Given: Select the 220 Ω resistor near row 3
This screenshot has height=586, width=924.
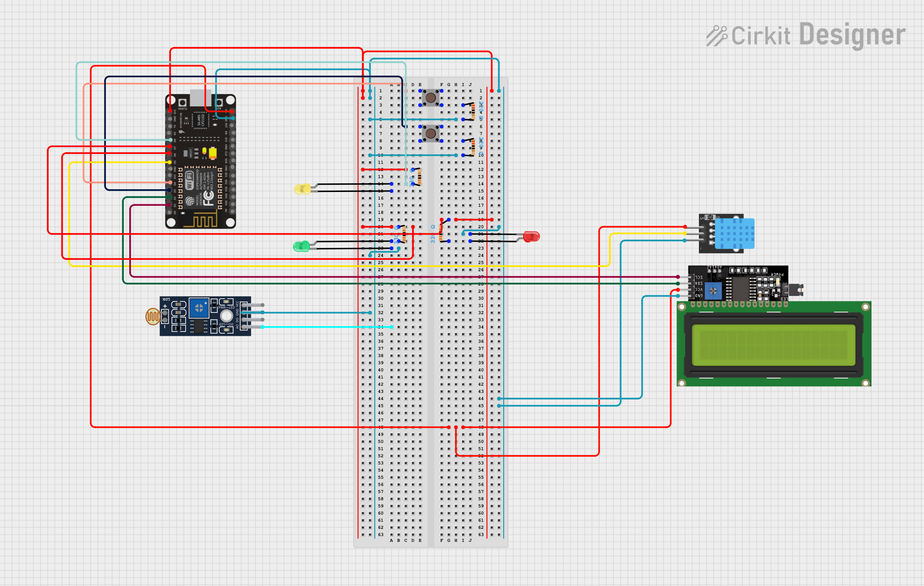Looking at the screenshot, I should pos(474,112).
